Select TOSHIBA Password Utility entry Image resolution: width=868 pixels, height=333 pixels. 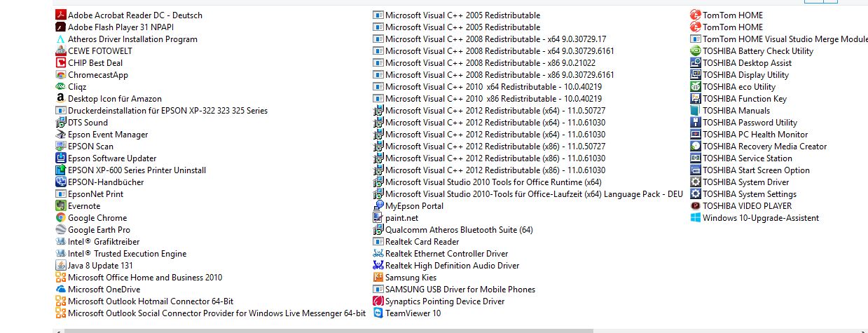point(744,122)
